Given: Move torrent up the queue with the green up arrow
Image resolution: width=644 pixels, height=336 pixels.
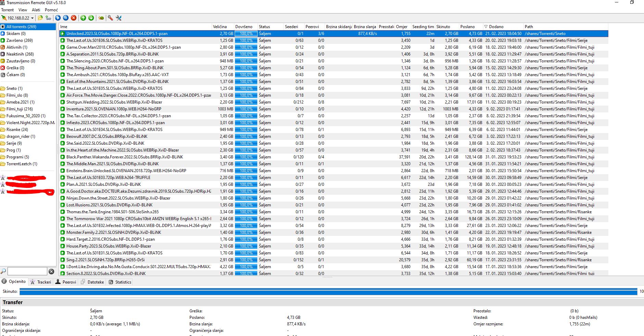Looking at the screenshot, I should coord(83,18).
